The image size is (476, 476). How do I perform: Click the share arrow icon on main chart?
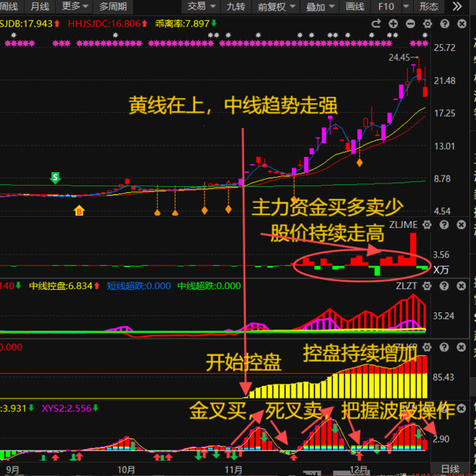point(376,24)
